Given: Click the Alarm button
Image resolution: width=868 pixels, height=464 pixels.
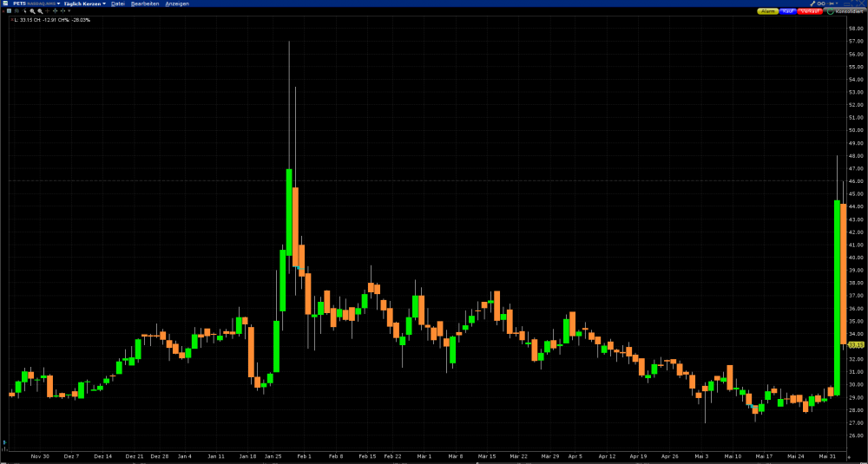Looking at the screenshot, I should (x=768, y=11).
